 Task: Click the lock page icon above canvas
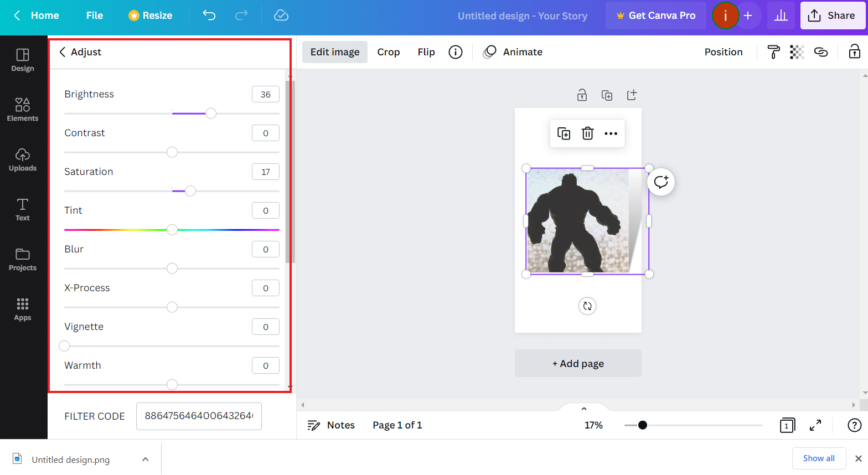[x=582, y=95]
